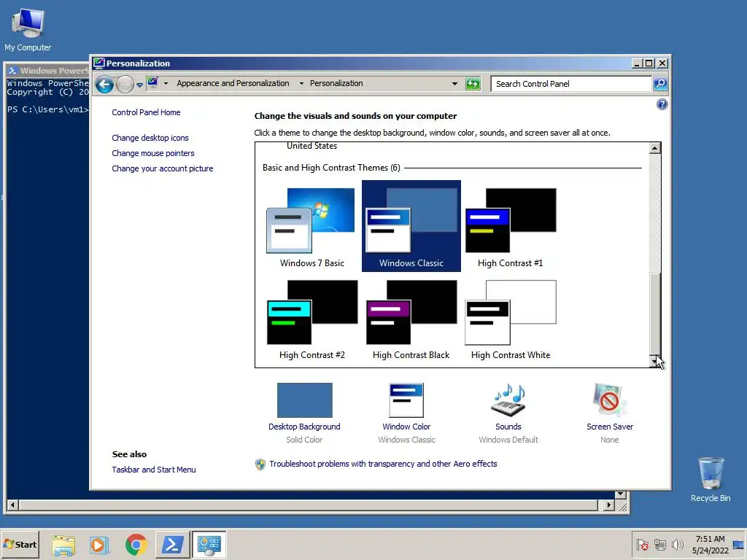Refresh the Personalization page
This screenshot has width=747, height=560.
[473, 84]
